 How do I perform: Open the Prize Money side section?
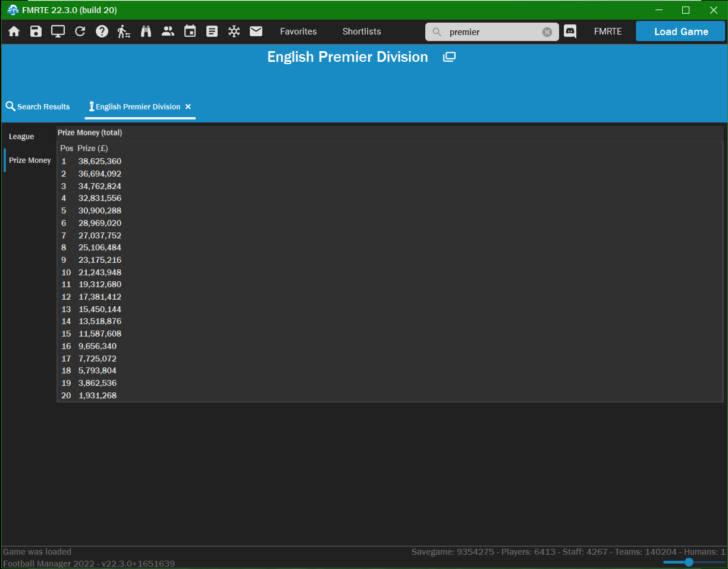pos(30,160)
